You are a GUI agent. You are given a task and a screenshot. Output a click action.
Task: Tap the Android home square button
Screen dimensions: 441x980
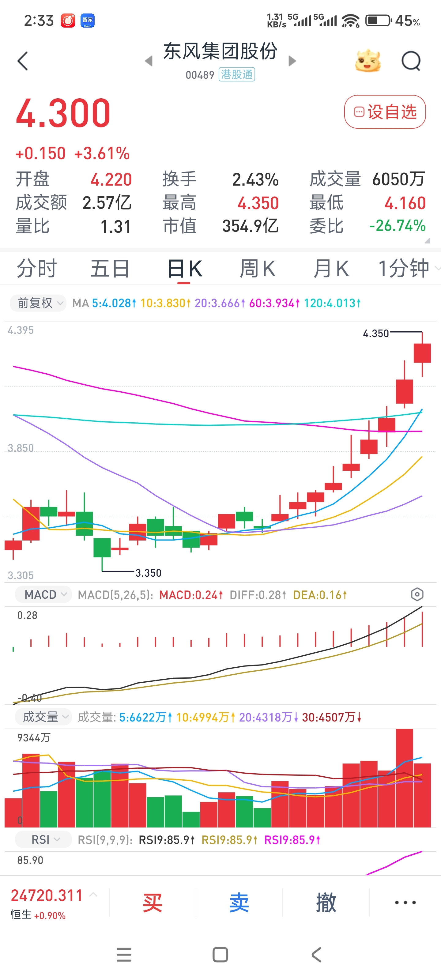tap(220, 955)
